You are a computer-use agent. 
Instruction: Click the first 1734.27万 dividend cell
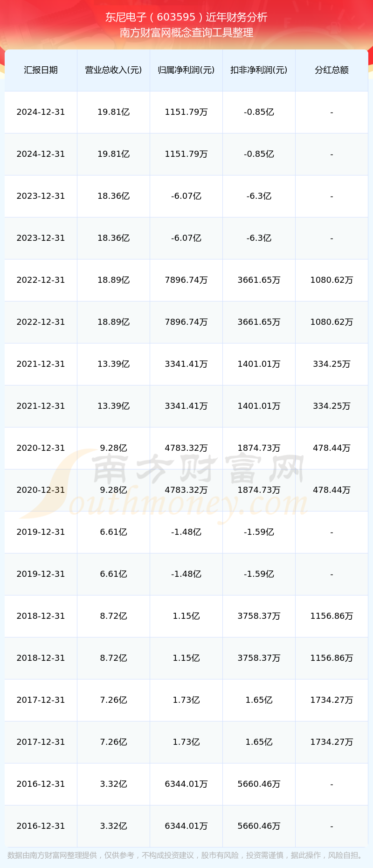coord(332,700)
